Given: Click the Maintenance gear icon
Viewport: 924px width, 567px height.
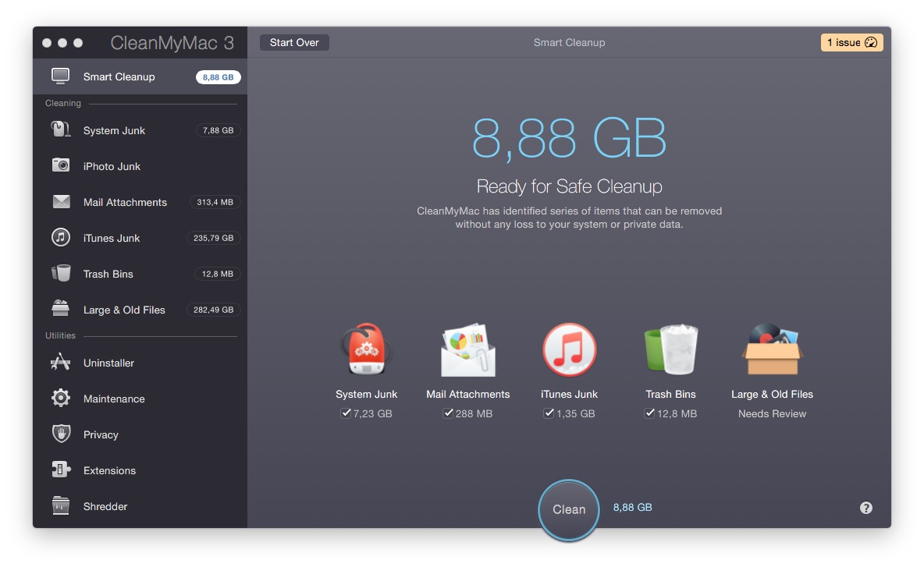Looking at the screenshot, I should [x=60, y=398].
